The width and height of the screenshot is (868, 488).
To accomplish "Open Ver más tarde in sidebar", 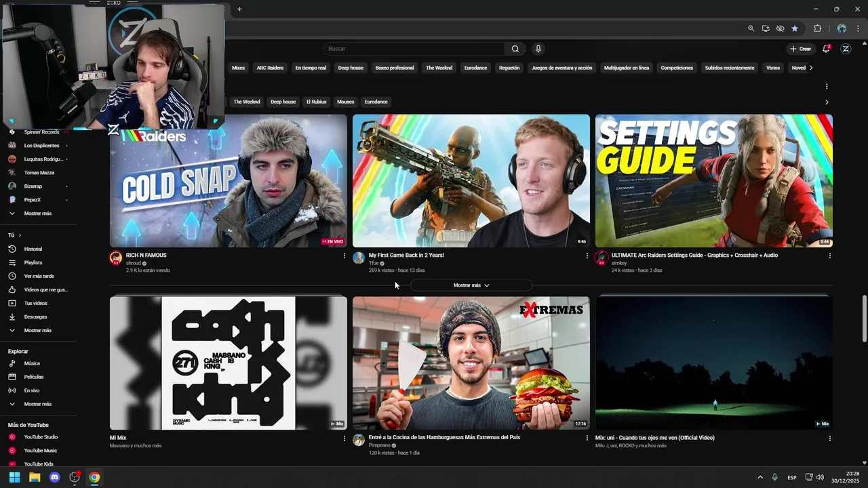I will [38, 276].
